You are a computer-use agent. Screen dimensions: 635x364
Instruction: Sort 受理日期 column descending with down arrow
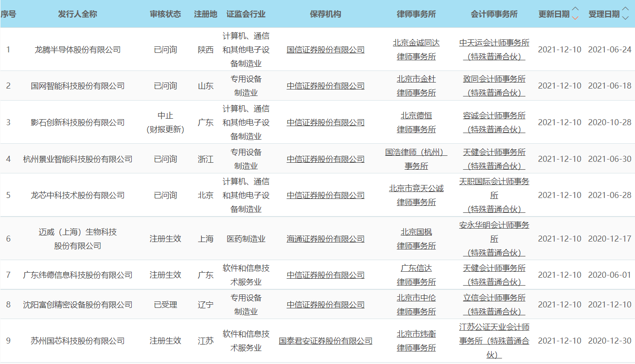tap(626, 18)
